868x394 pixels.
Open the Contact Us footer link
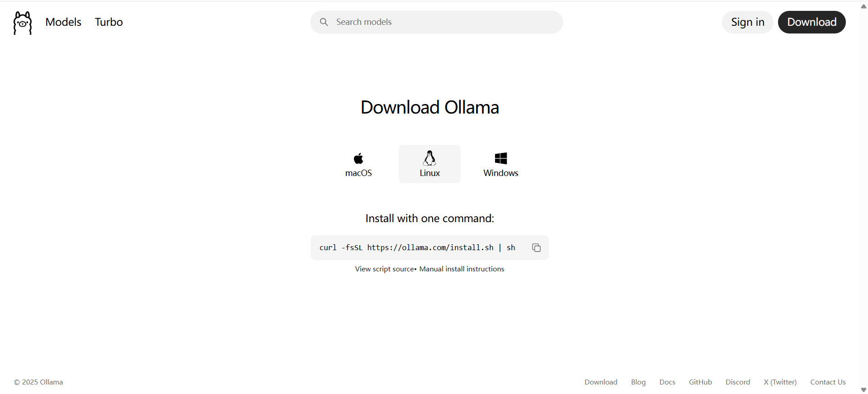(828, 382)
